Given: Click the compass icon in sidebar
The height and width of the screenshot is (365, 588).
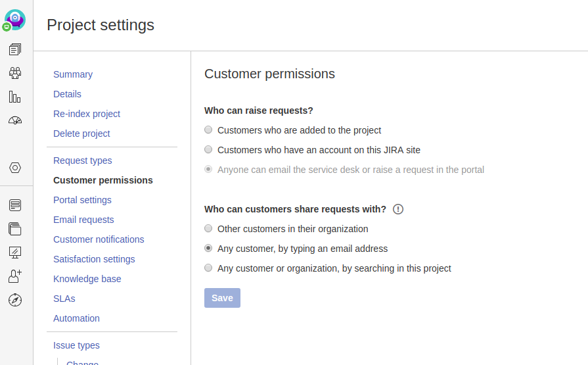Looking at the screenshot, I should point(15,300).
